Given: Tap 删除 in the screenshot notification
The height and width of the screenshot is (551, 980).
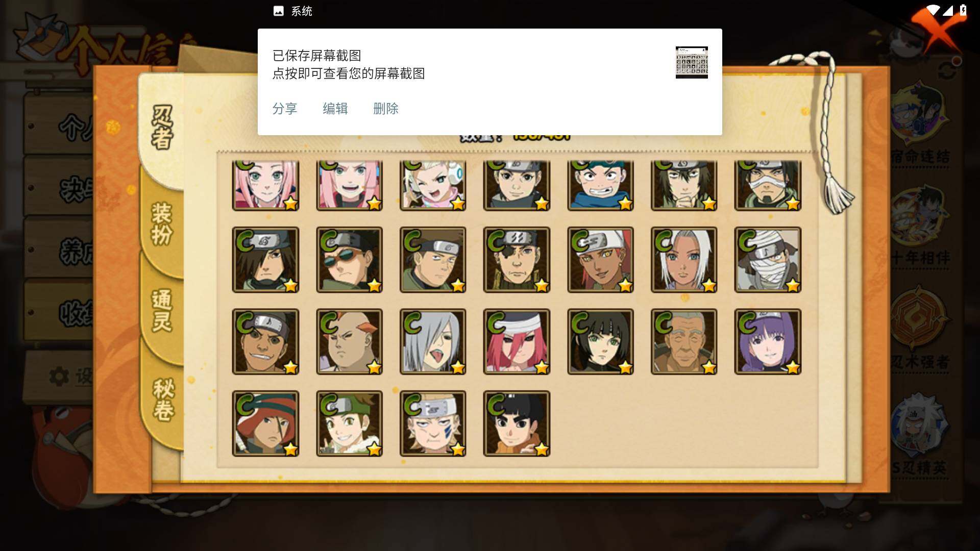Looking at the screenshot, I should [x=386, y=109].
